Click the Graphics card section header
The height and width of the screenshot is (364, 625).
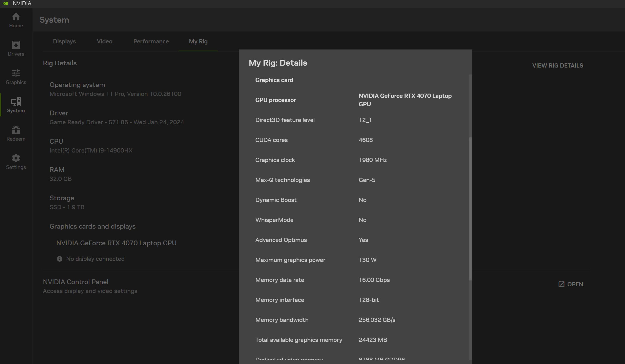(x=274, y=80)
